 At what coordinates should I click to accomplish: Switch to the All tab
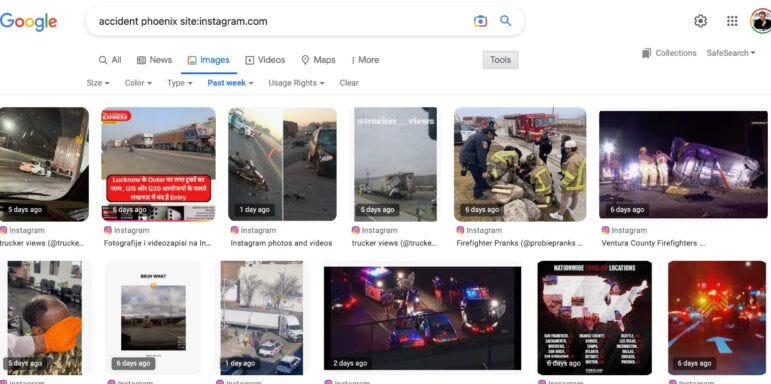(110, 60)
